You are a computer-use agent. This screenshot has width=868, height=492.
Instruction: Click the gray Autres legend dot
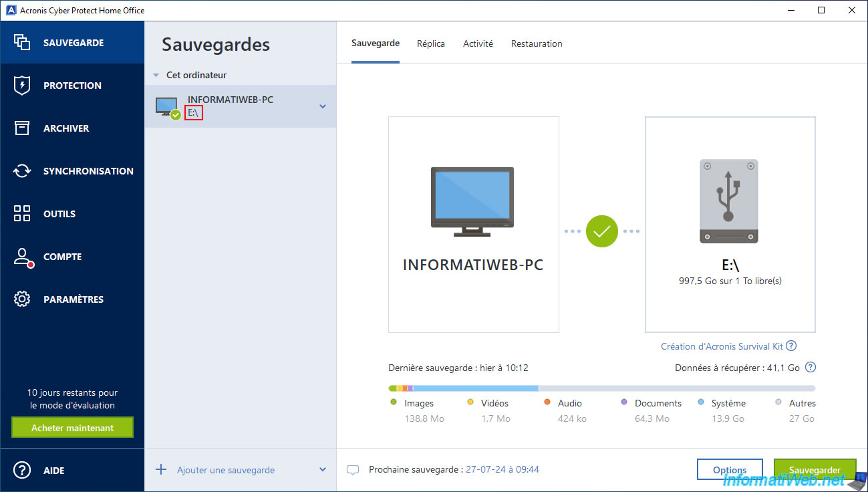tap(778, 402)
